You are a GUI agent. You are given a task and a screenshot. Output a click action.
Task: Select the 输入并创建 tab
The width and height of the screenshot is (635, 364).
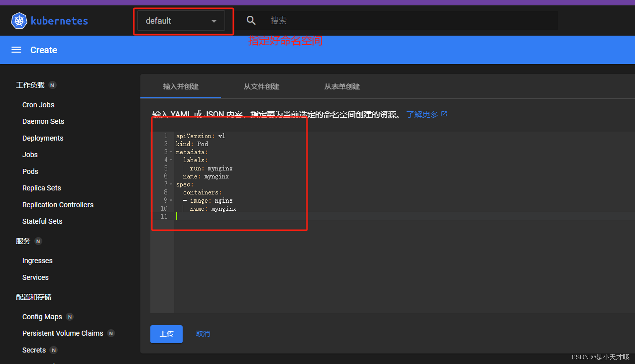click(181, 86)
